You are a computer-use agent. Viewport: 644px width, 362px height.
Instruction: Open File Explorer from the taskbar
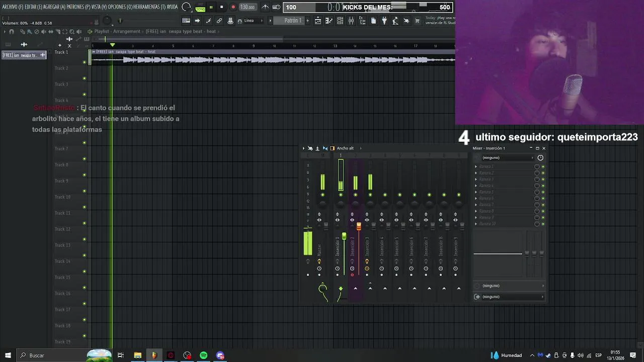(137, 355)
